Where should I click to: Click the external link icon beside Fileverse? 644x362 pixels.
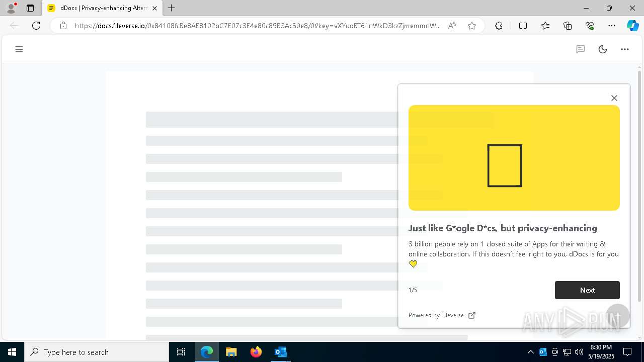(472, 315)
